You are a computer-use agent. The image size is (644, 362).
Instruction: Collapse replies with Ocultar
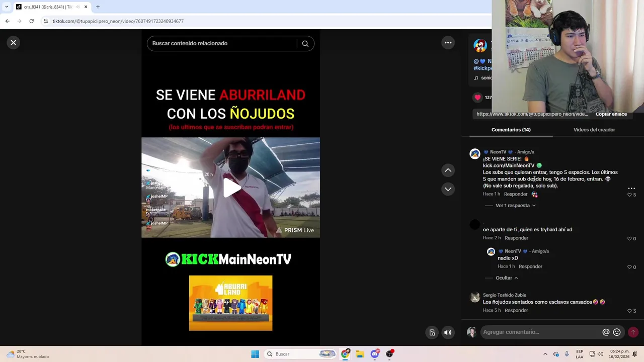(x=507, y=278)
